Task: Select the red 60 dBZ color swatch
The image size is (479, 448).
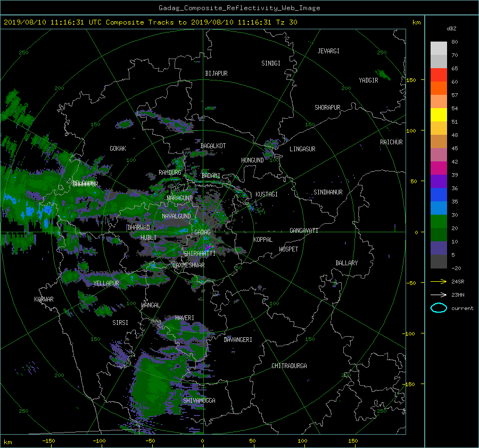Action: coord(439,75)
